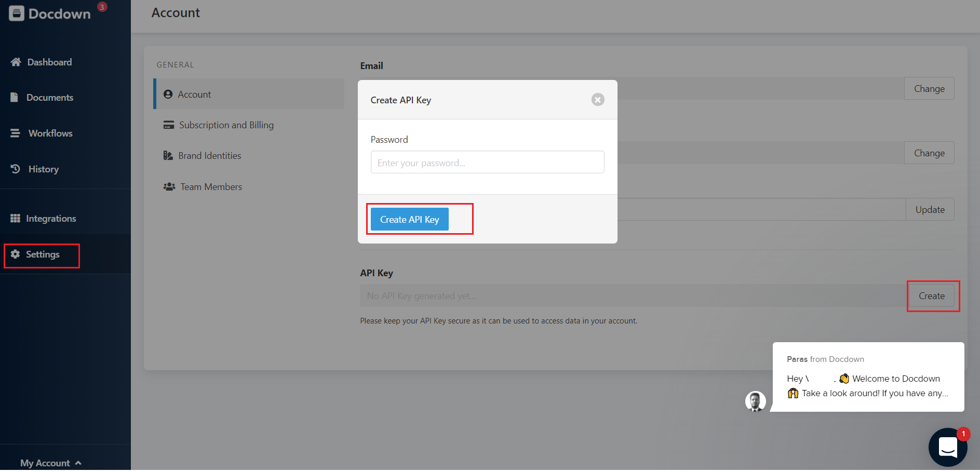Viewport: 980px width, 472px height.
Task: Focus the Password input field
Action: click(488, 162)
